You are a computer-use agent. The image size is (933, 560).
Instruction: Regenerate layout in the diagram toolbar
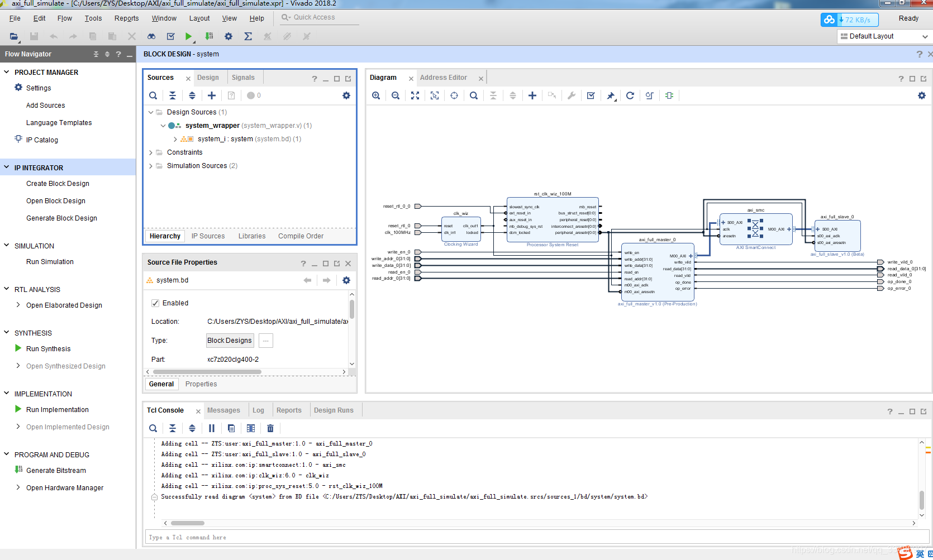click(630, 95)
